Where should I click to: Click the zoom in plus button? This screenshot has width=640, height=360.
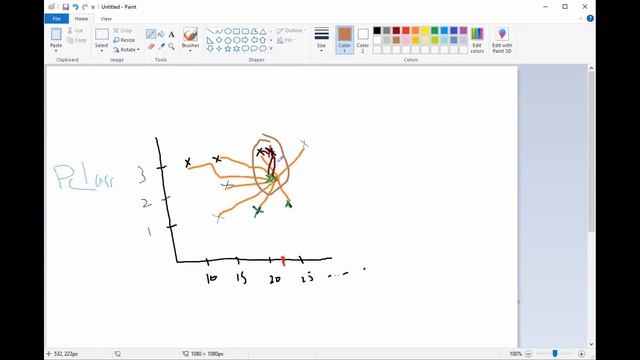click(x=581, y=354)
